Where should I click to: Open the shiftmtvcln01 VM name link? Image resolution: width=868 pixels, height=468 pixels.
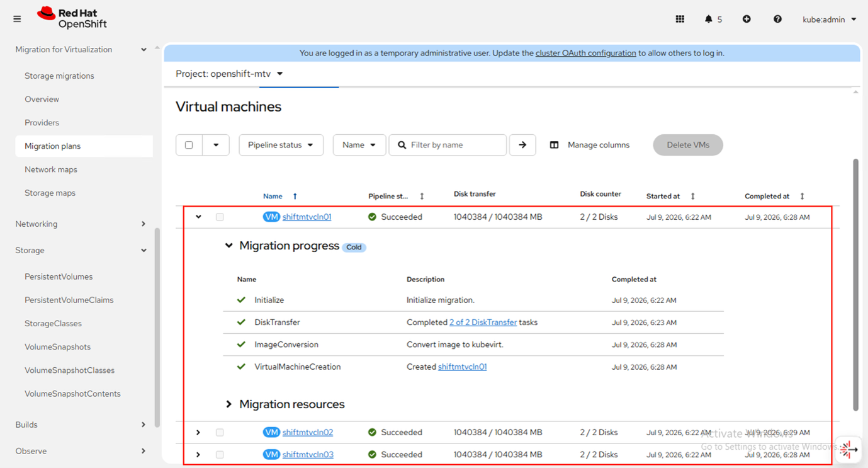point(307,217)
